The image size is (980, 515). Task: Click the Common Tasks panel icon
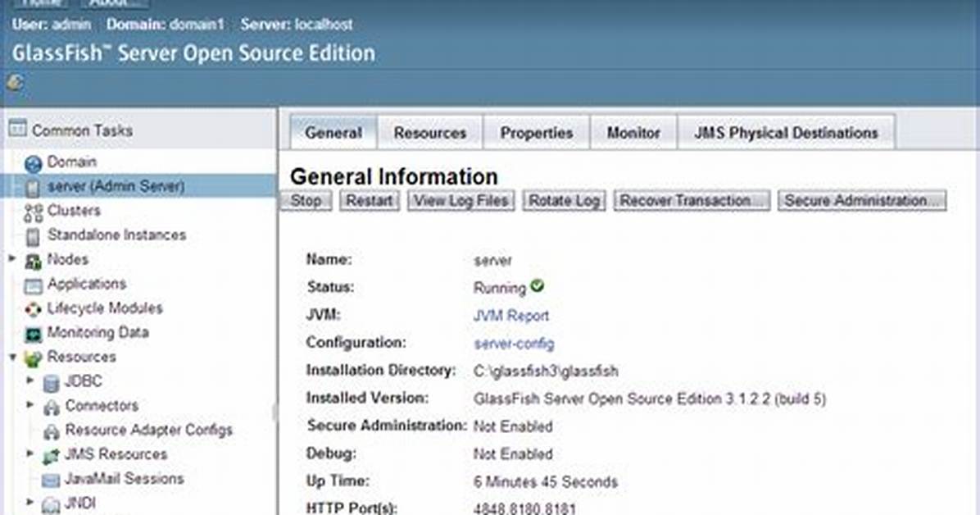pos(17,129)
